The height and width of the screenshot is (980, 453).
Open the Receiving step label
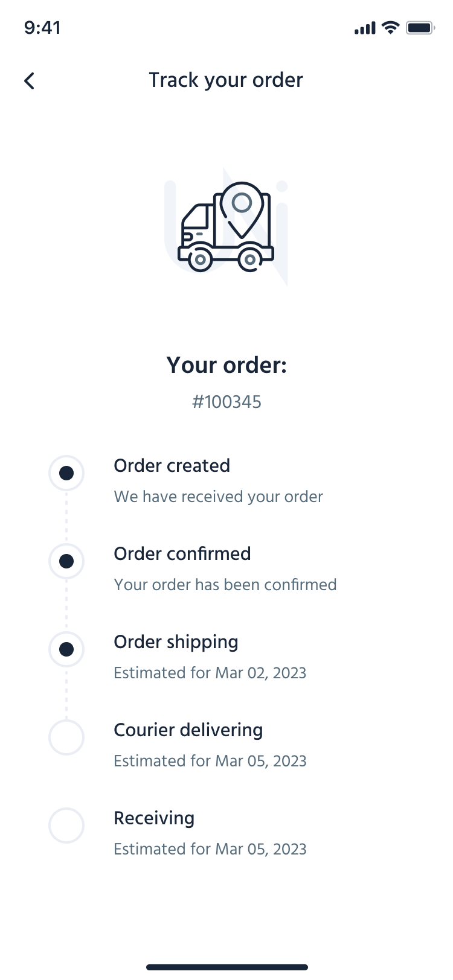click(154, 818)
